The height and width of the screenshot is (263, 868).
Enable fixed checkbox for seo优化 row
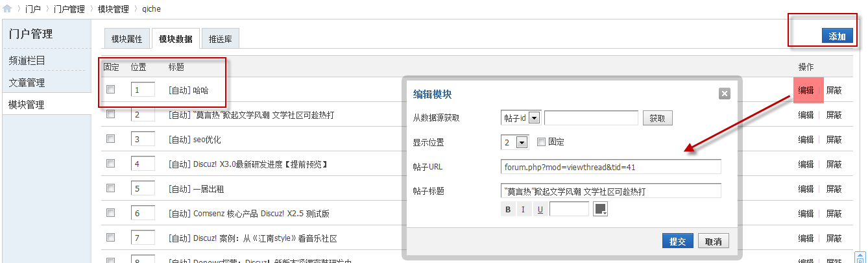click(x=110, y=139)
